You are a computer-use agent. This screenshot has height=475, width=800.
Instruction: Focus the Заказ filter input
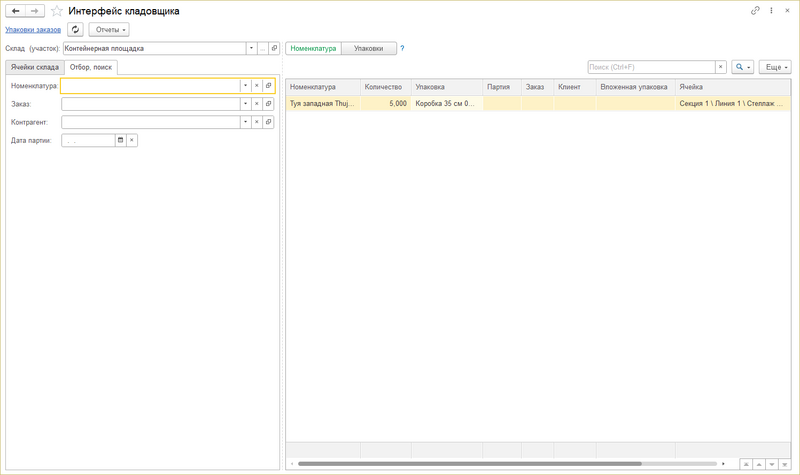point(151,104)
